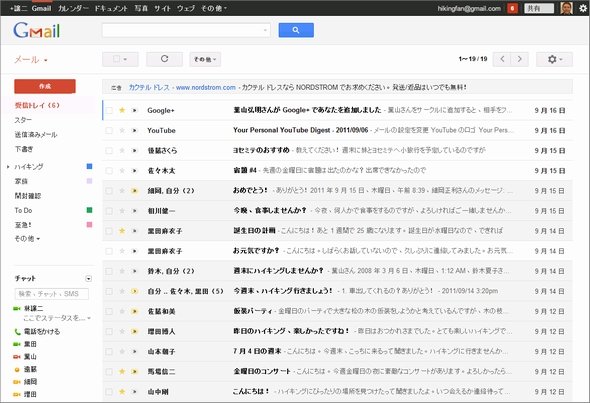
Task: Refresh the inbox with the reload icon
Action: [164, 59]
